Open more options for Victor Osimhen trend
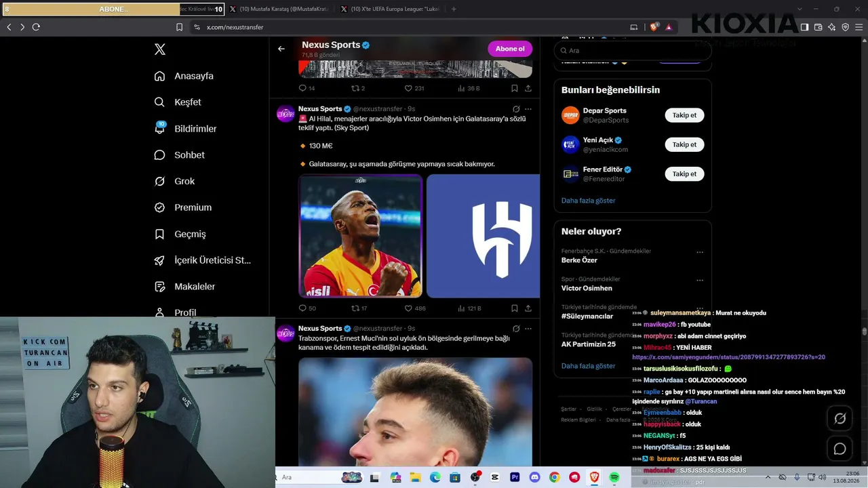 point(700,280)
